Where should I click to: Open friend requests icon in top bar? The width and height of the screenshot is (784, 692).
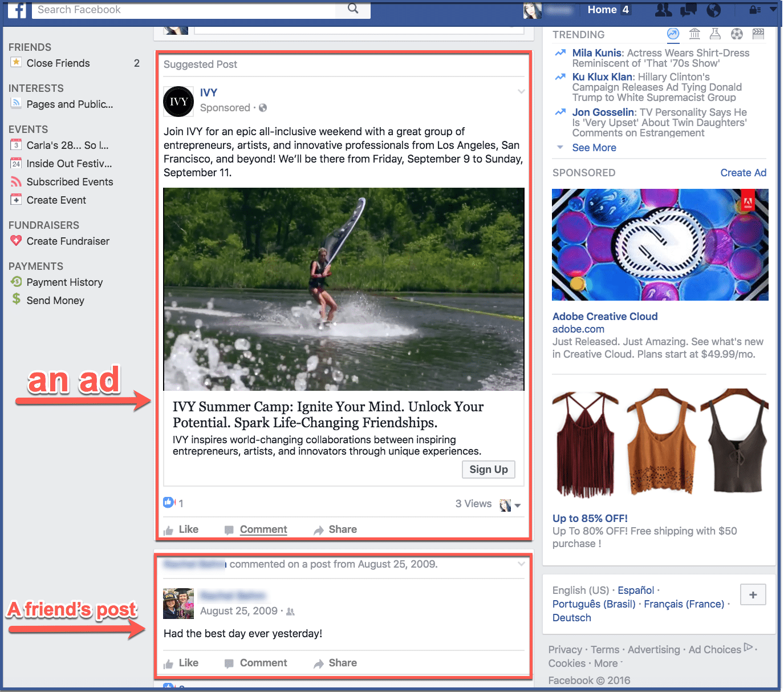(x=664, y=10)
